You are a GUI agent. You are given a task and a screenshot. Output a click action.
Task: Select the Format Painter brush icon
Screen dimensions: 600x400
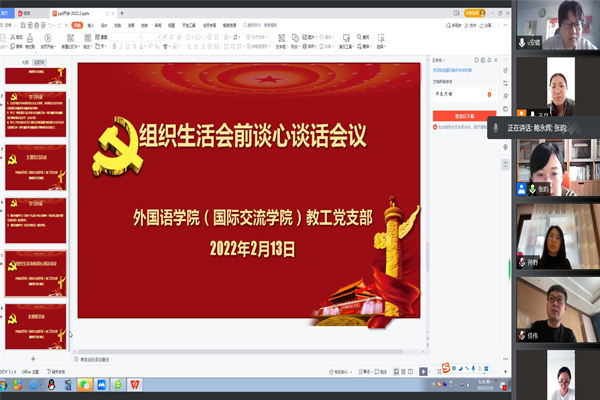30,38
